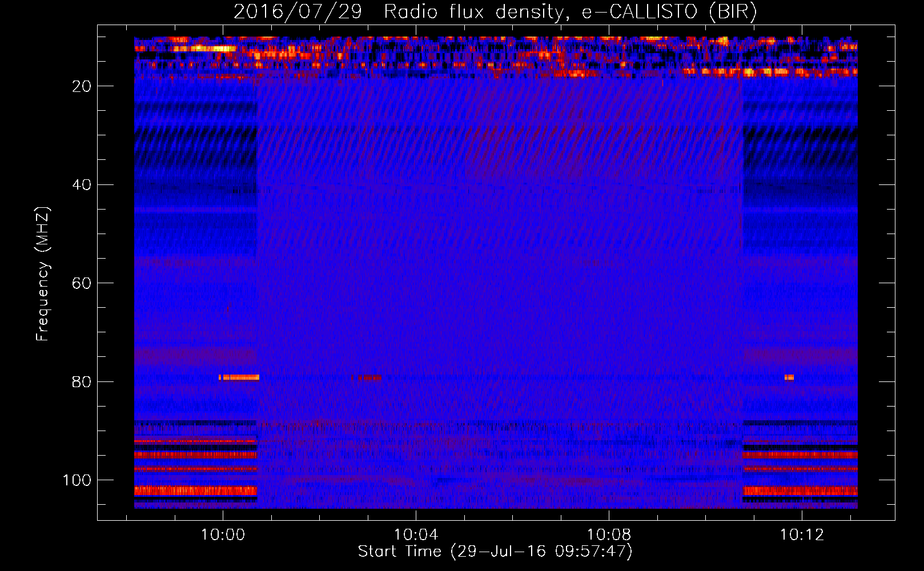The width and height of the screenshot is (924, 571).
Task: Click the small orange spot near 80 MHz at 10:12
Action: [x=789, y=377]
